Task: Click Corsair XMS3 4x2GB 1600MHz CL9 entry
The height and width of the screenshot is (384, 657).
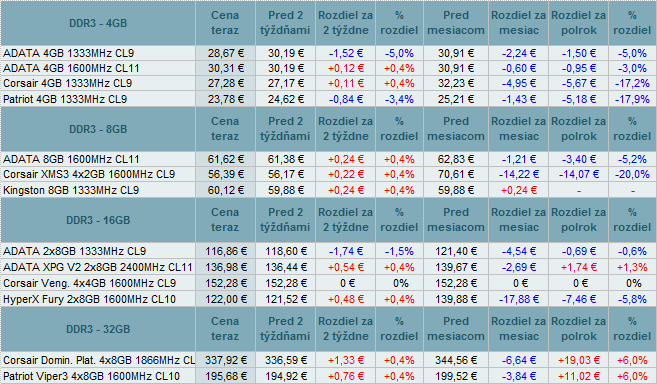Action: (x=89, y=174)
